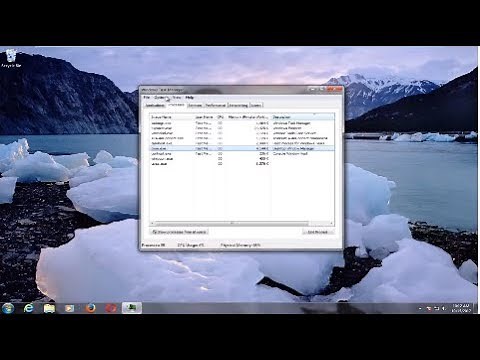Click the volume speaker tray icon
This screenshot has height=360, width=480.
pos(444,309)
